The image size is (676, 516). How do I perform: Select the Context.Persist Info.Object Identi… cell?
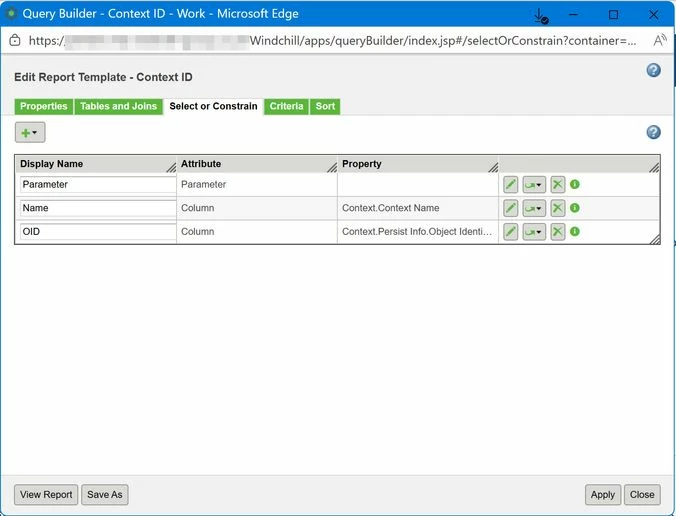pos(418,231)
